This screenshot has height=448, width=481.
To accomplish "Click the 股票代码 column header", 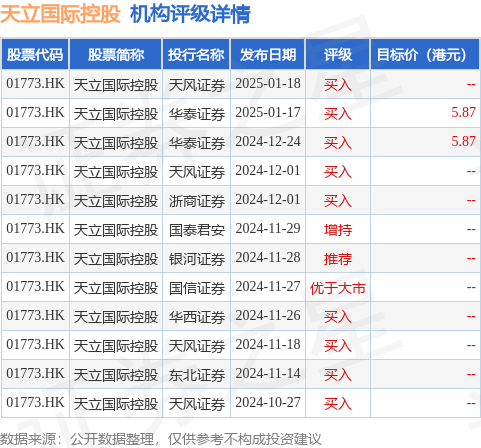I will point(35,54).
